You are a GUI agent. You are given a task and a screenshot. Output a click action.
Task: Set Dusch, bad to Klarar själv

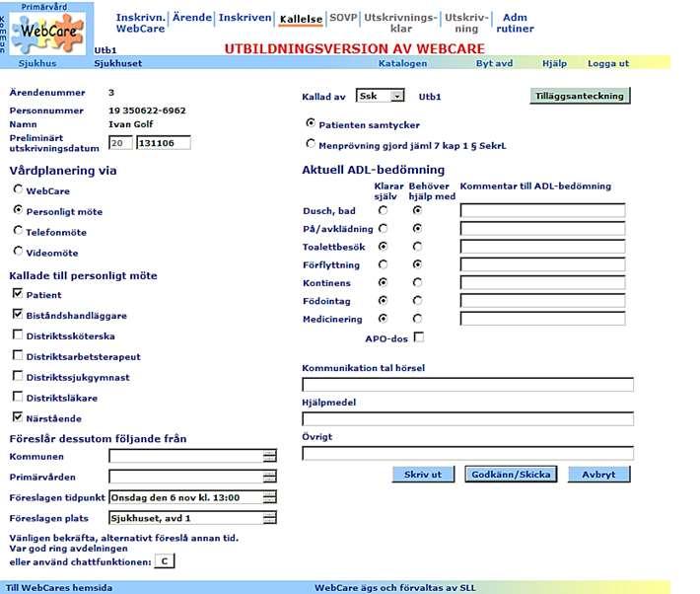(x=384, y=210)
